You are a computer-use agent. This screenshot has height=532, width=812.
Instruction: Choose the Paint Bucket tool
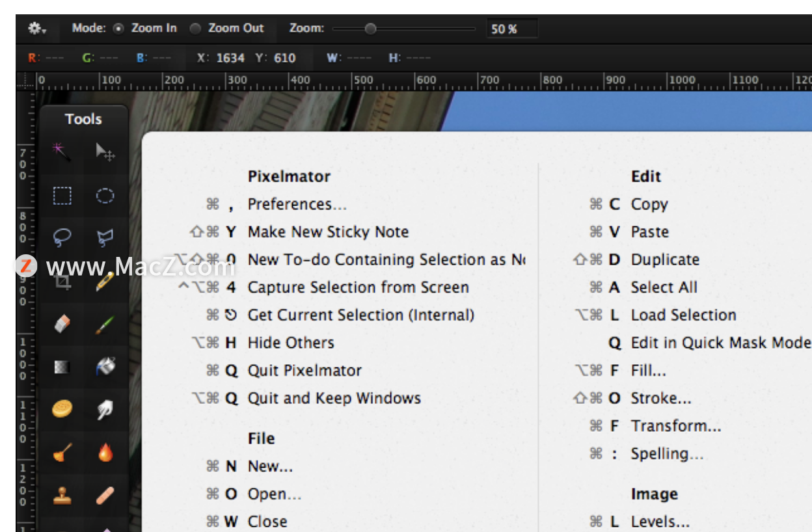(x=105, y=367)
